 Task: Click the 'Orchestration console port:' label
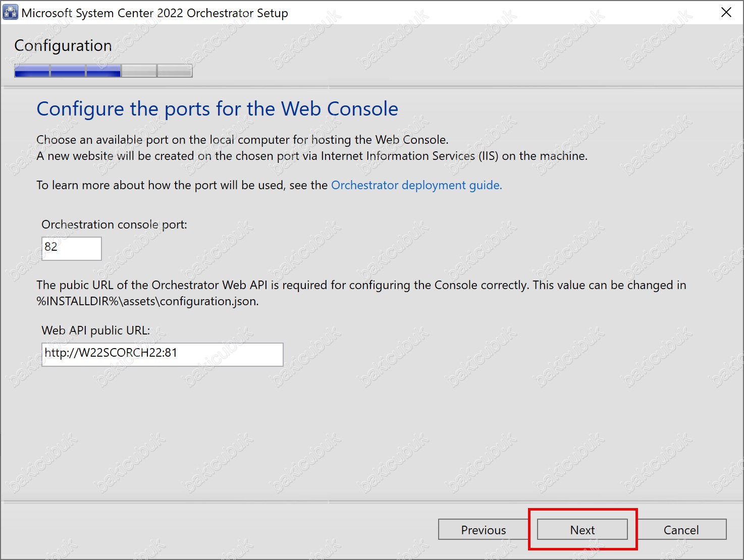point(114,225)
